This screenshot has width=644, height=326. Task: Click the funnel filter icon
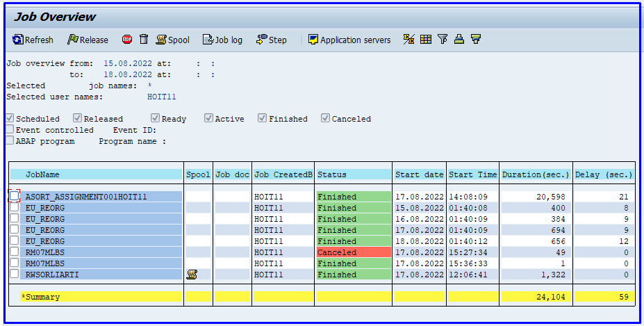click(443, 39)
